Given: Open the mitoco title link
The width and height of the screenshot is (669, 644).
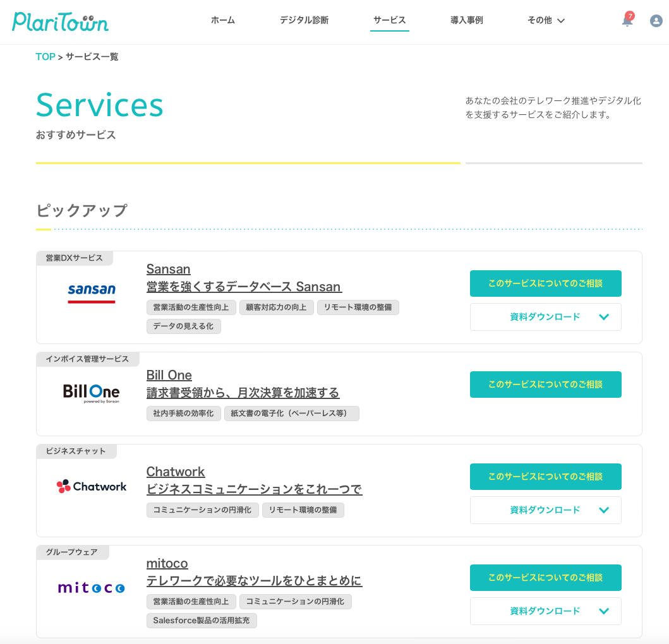Looking at the screenshot, I should [167, 563].
